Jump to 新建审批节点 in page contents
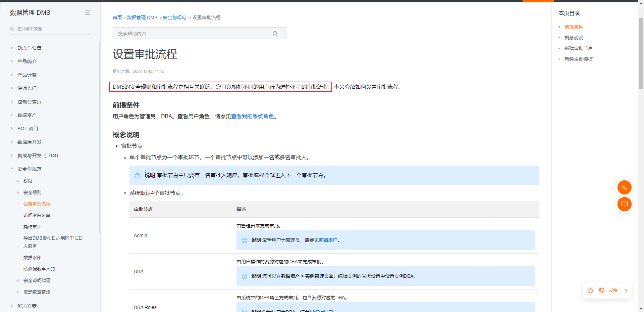644x312 pixels. 579,48
